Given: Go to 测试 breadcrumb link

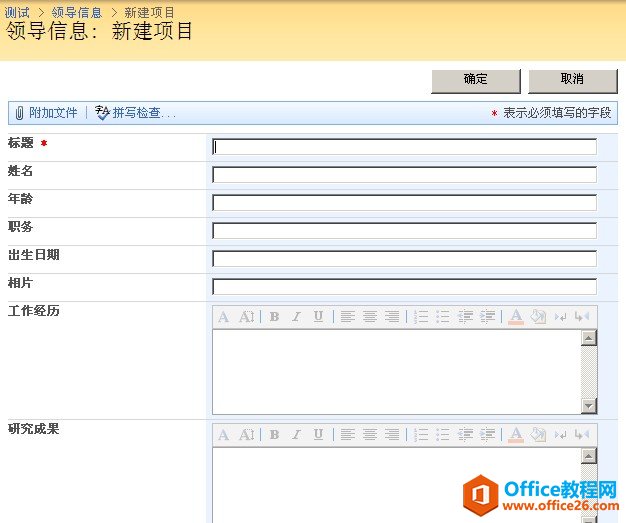Looking at the screenshot, I should pos(17,12).
